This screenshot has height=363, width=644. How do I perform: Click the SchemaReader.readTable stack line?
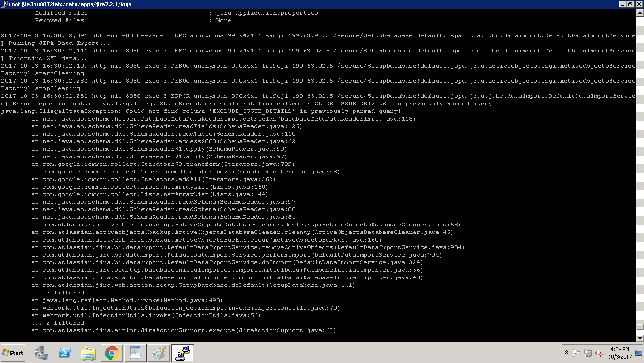click(165, 134)
